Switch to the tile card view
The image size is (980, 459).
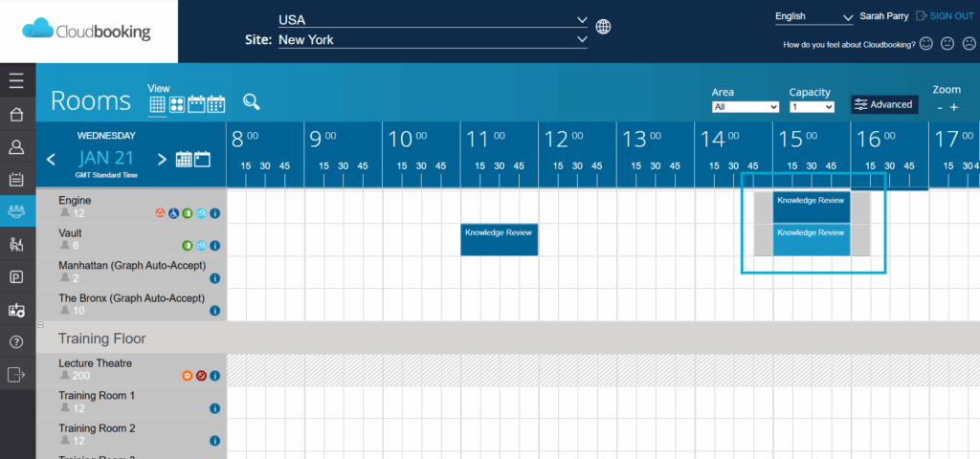176,104
